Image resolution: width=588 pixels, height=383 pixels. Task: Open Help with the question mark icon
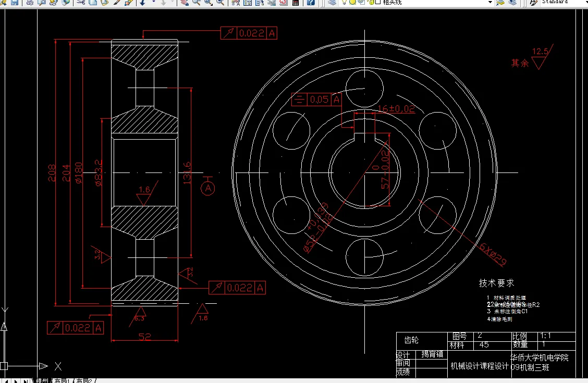point(311,2)
